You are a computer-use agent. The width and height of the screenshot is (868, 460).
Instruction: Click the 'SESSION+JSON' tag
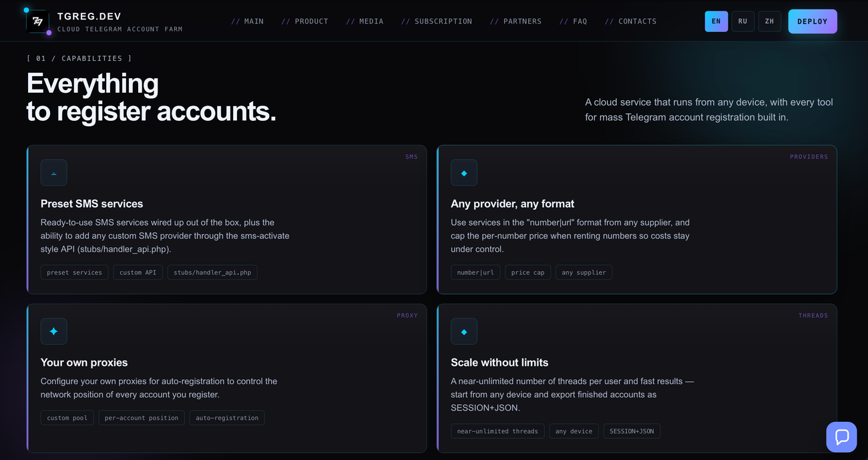[632, 431]
